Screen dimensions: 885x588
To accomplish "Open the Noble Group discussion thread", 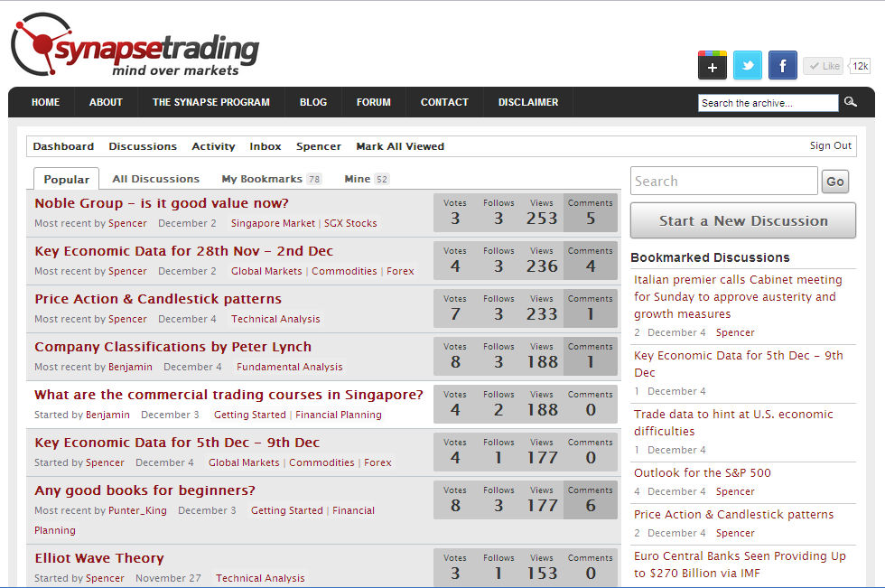I will point(162,203).
